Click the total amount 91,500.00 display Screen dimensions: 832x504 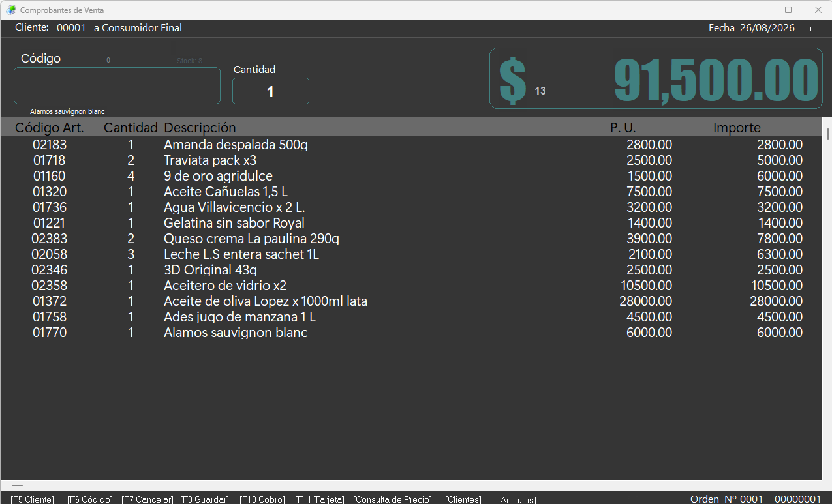(x=716, y=80)
